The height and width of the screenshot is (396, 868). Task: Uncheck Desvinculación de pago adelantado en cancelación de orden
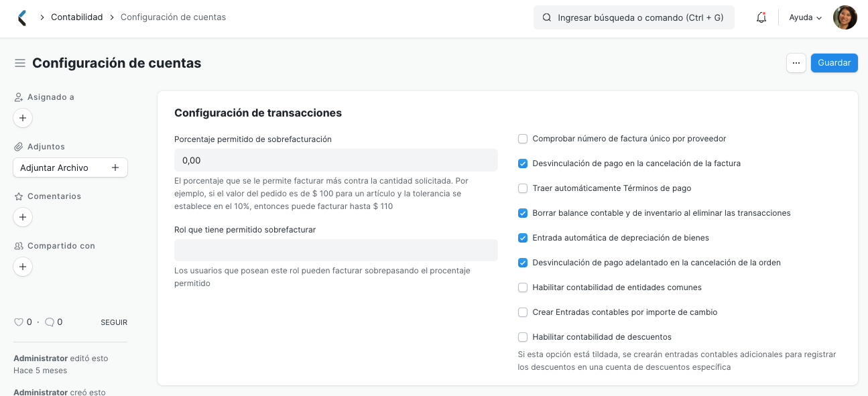coord(523,263)
